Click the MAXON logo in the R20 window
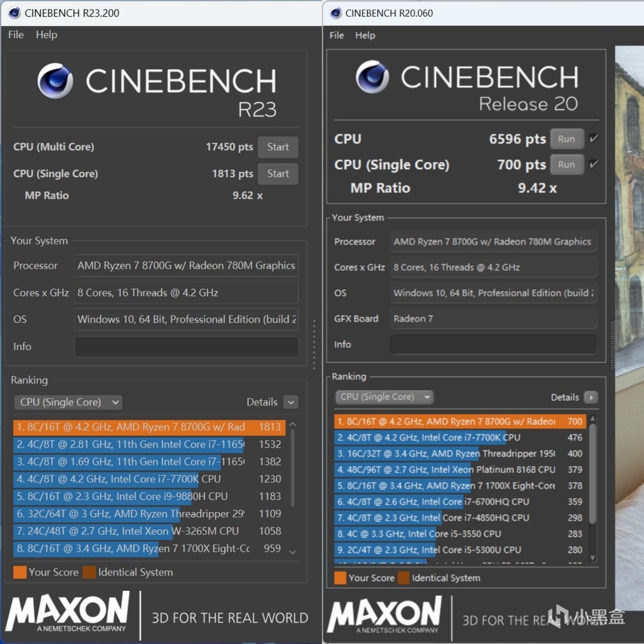The width and height of the screenshot is (644, 644). tap(385, 615)
